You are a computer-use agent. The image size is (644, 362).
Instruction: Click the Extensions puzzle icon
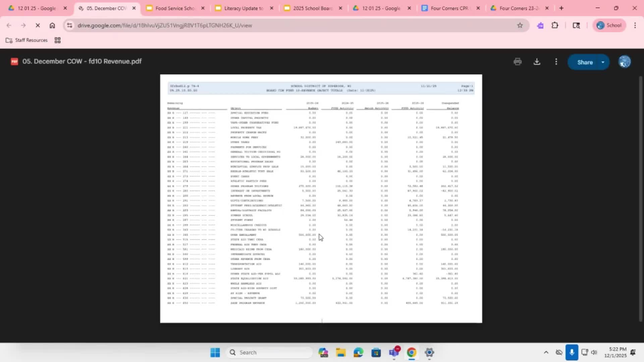pos(555,25)
